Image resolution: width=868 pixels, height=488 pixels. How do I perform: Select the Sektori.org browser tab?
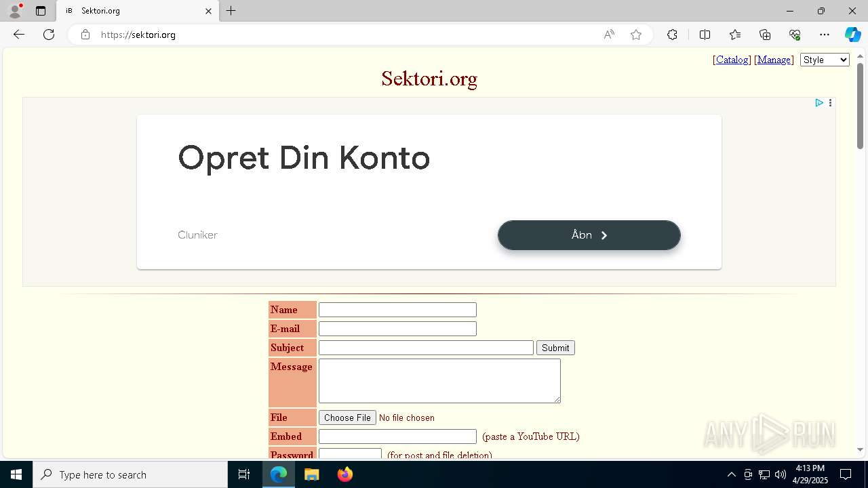[138, 11]
